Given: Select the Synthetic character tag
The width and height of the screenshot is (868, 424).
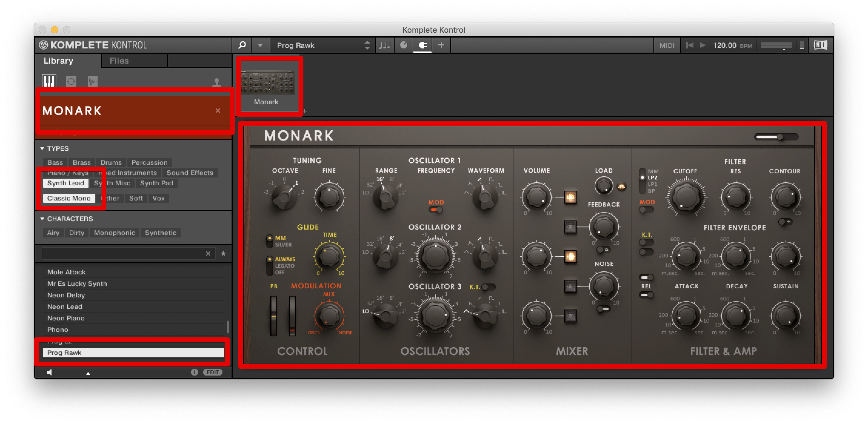Looking at the screenshot, I should [x=160, y=233].
